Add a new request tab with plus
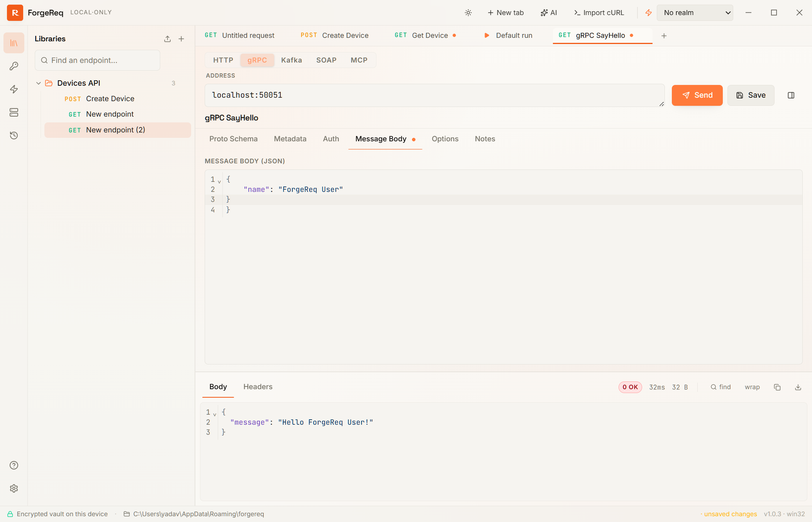812x522 pixels. point(664,36)
